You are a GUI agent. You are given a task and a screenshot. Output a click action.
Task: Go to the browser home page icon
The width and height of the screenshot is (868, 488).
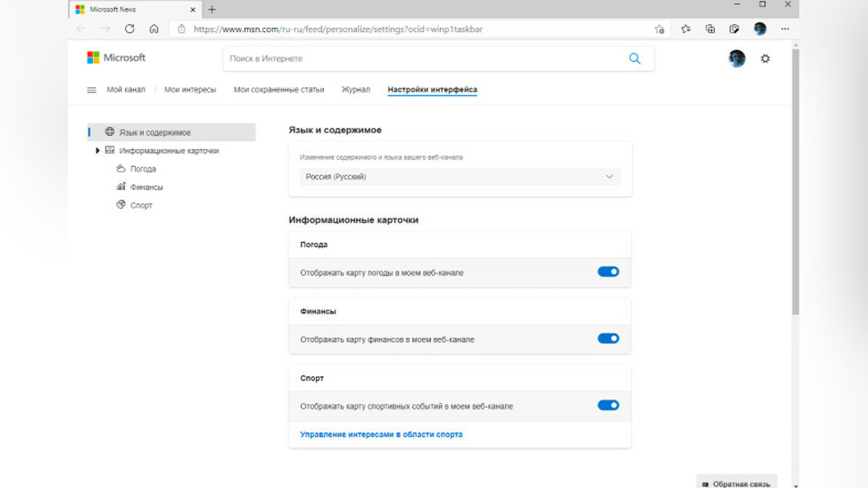click(154, 29)
